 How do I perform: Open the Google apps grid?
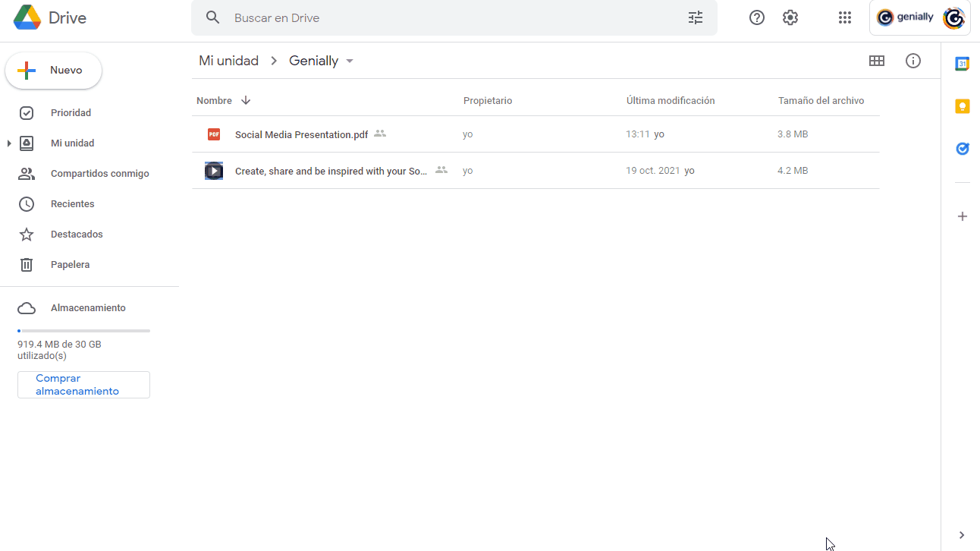pyautogui.click(x=845, y=17)
